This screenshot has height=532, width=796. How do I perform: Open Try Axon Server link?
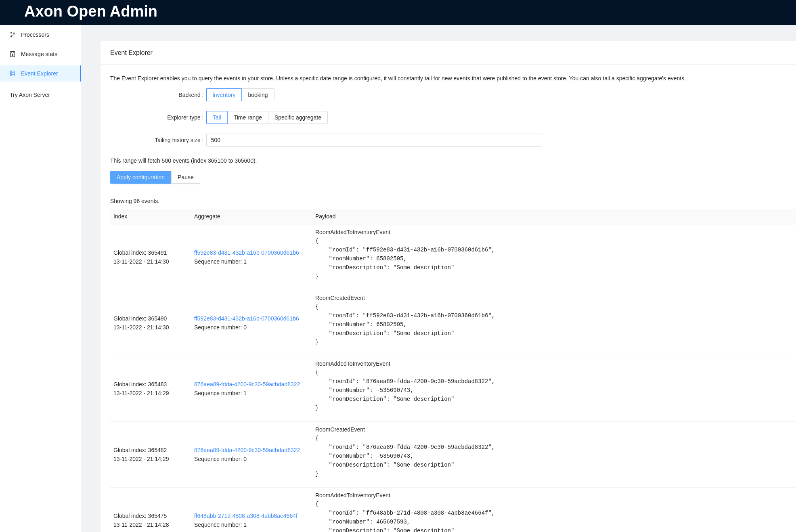[30, 95]
